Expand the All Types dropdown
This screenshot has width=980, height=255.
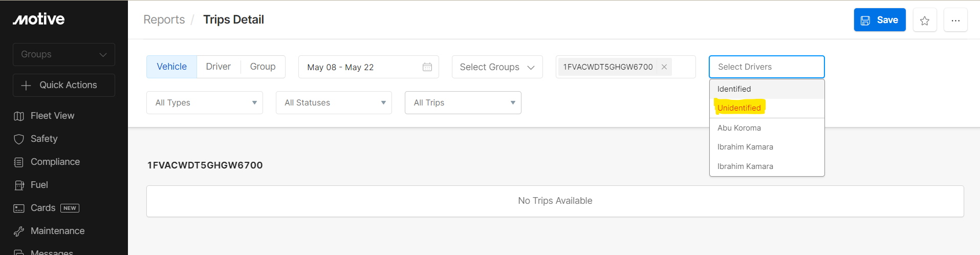click(205, 102)
